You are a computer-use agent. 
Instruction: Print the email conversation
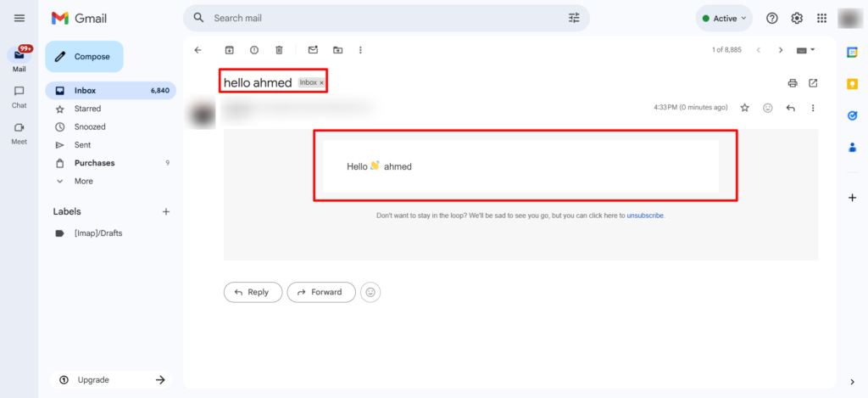click(x=793, y=83)
